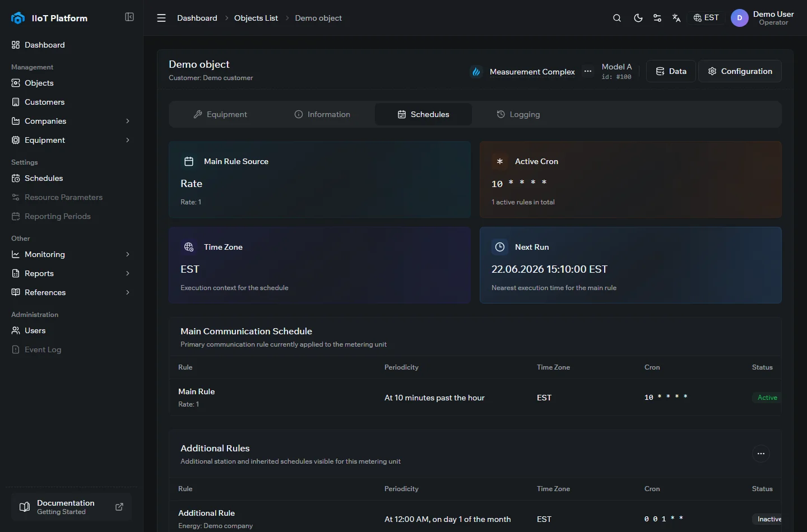Open the hamburger menu icon

pyautogui.click(x=161, y=18)
